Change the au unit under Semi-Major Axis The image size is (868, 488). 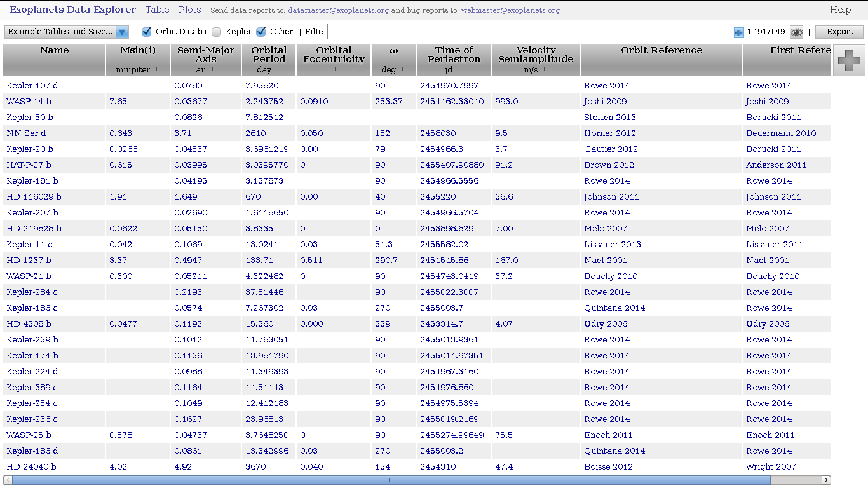201,70
